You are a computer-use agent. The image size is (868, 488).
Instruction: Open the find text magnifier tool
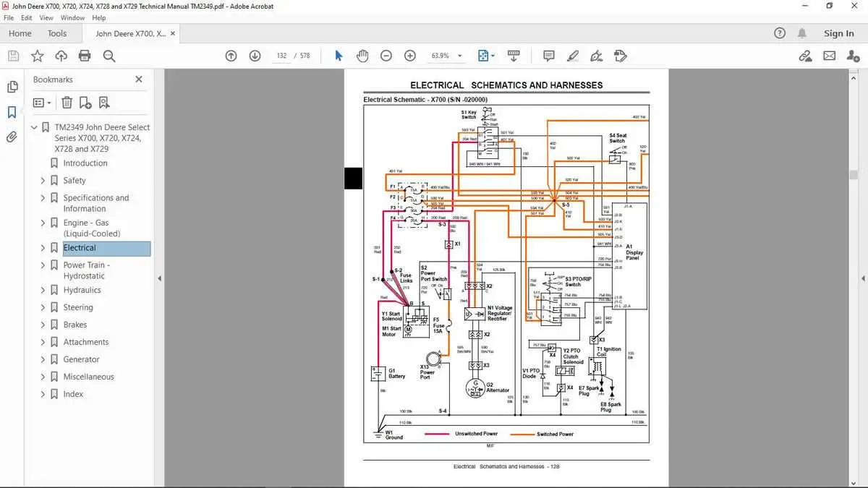click(x=109, y=56)
